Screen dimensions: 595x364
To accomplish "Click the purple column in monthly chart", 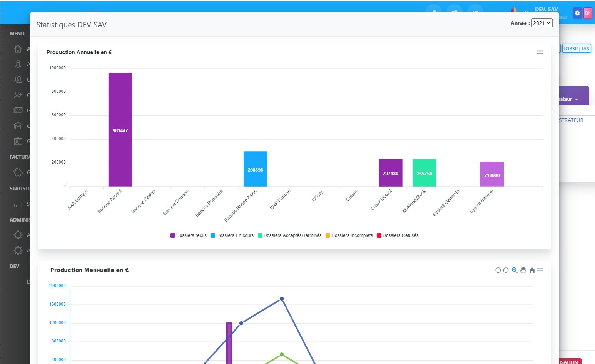I will coord(229,343).
